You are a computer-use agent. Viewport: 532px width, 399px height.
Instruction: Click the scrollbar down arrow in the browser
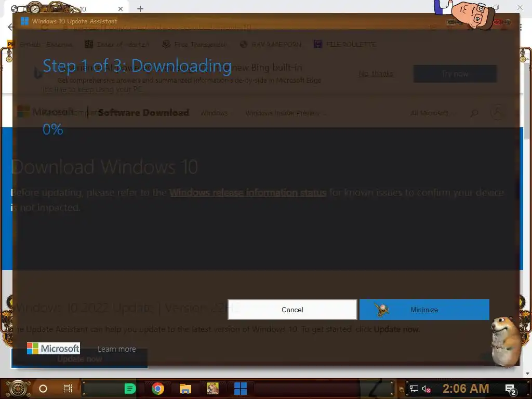tap(527, 374)
